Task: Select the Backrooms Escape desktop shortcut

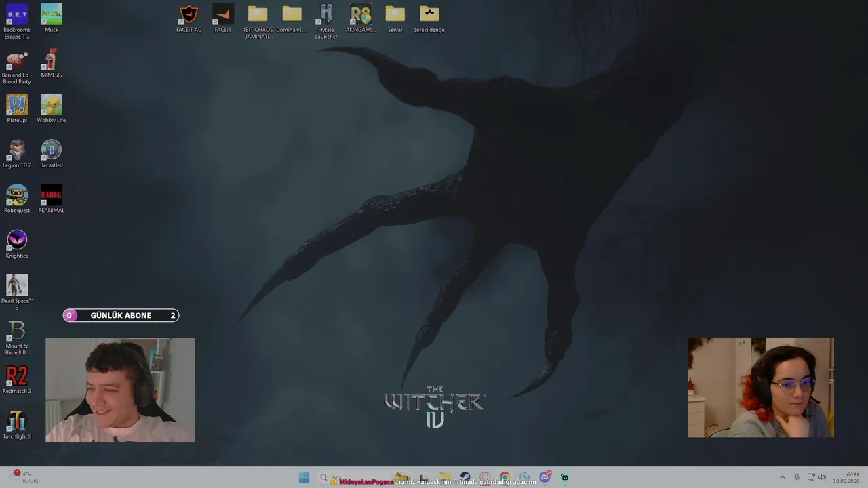Action: point(17,21)
